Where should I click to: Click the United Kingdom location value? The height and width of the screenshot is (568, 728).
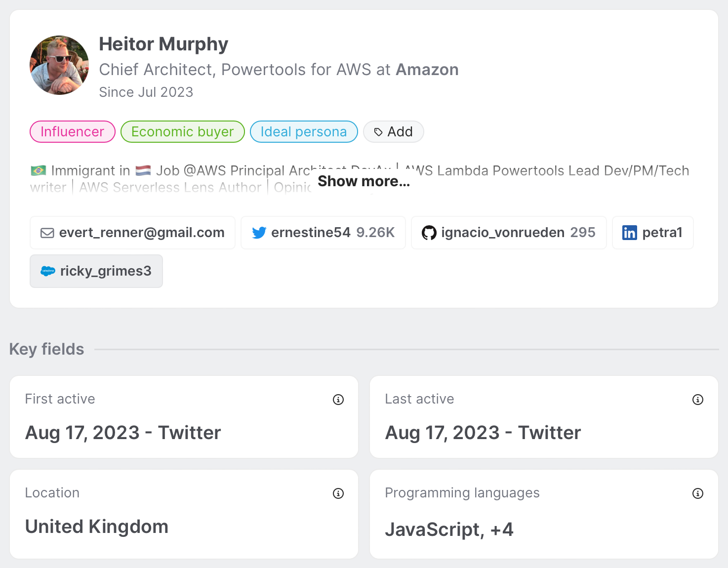tap(97, 527)
